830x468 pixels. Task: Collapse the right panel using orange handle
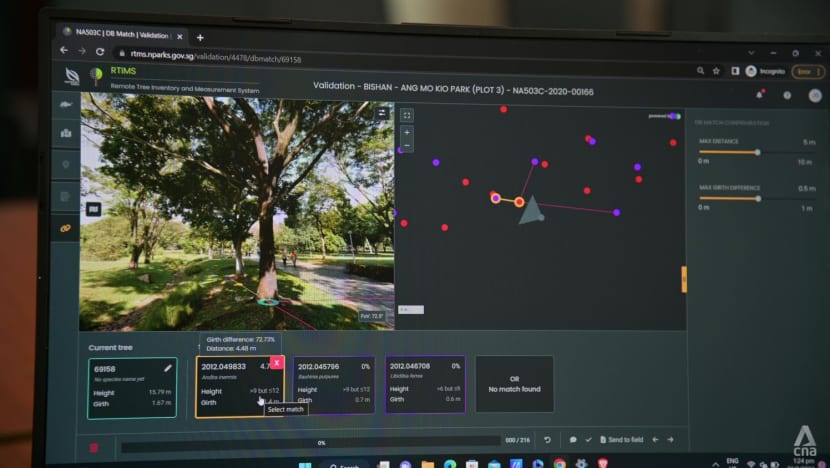(684, 278)
